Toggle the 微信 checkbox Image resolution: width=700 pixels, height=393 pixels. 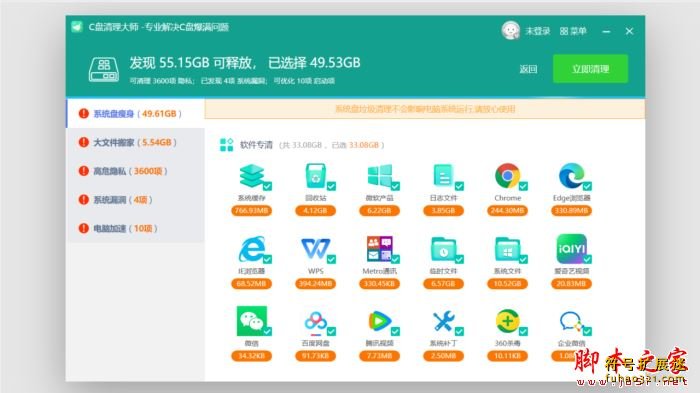click(x=267, y=331)
